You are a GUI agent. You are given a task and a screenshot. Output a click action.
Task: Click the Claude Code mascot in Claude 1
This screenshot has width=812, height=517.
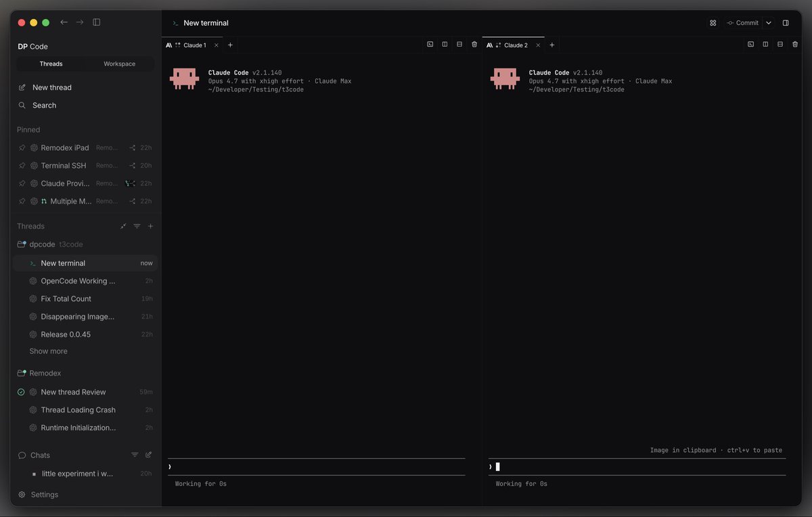[x=184, y=78]
